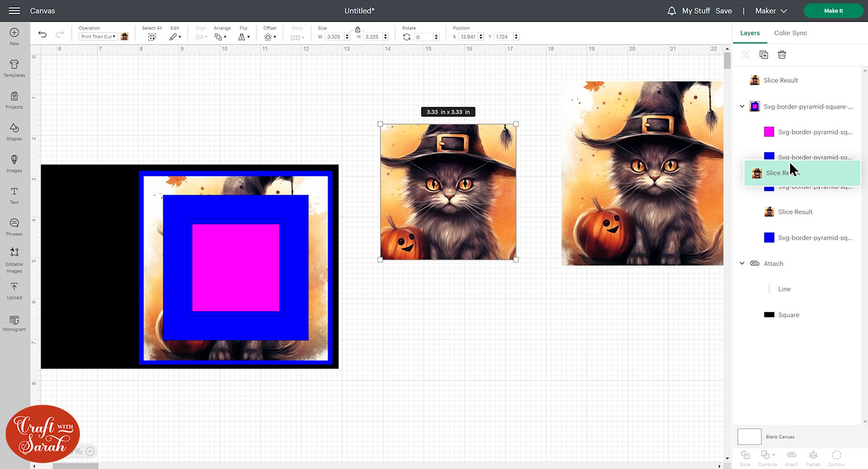
Task: Click the green Make It button
Action: pos(833,11)
